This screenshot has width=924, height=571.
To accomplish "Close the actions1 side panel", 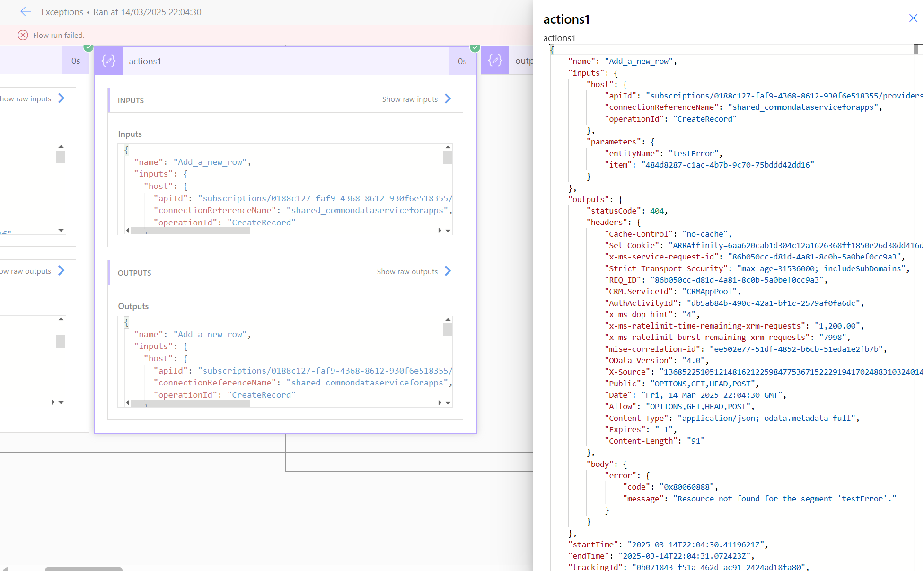I will 913,18.
